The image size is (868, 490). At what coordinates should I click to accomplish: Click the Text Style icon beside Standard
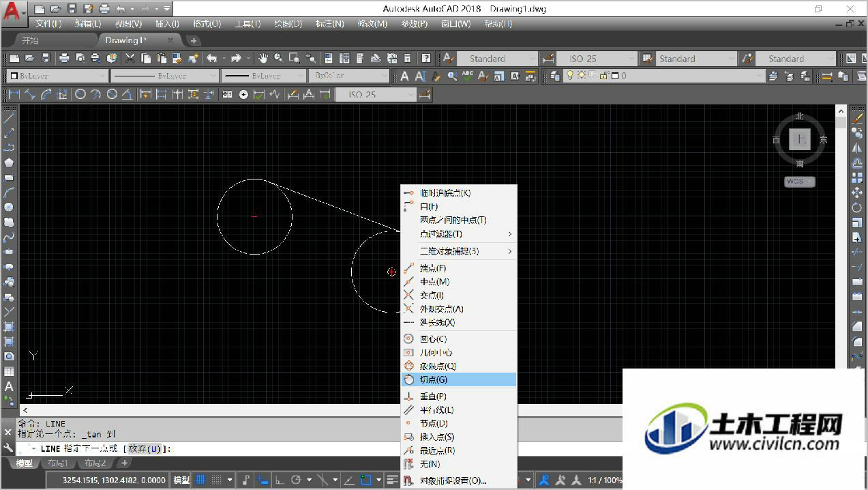(x=448, y=59)
